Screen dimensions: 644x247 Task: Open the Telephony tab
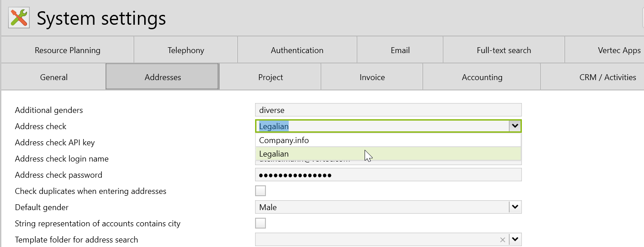[x=186, y=50]
